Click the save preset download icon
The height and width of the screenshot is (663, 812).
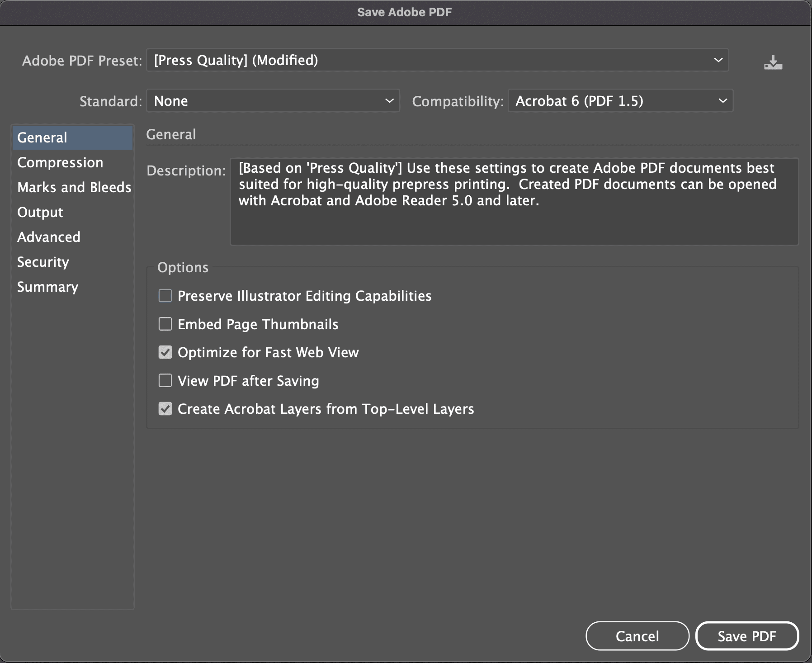(x=773, y=62)
